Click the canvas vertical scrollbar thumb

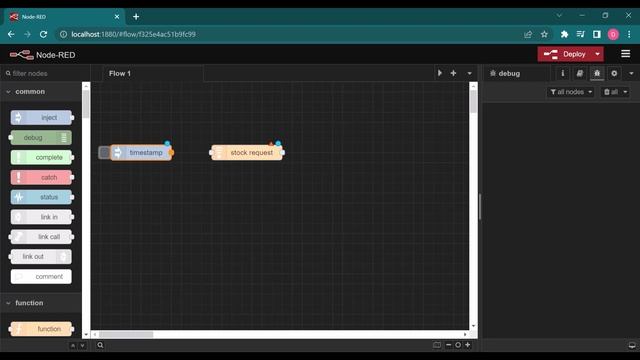tap(473, 101)
